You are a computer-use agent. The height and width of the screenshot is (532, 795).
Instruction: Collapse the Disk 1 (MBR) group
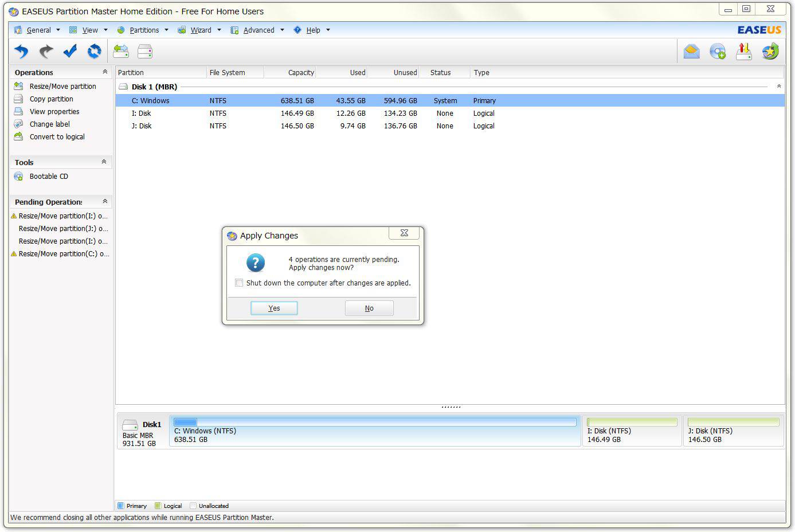coord(778,87)
